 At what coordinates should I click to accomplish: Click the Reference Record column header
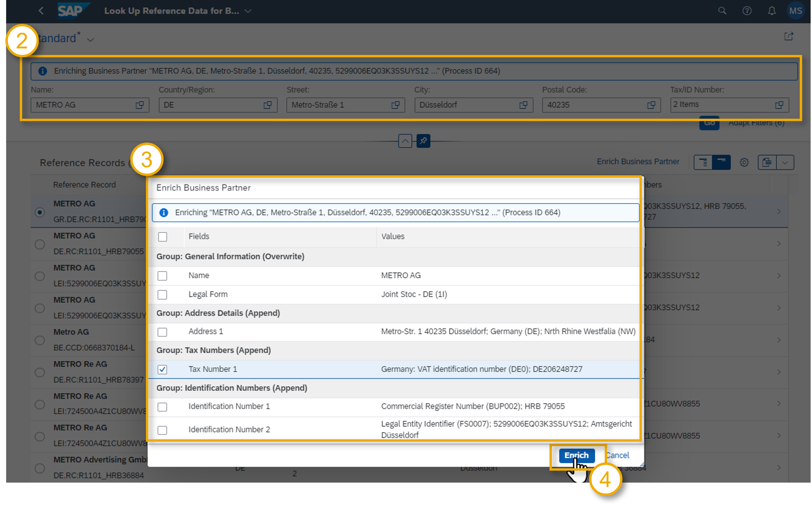tap(84, 185)
